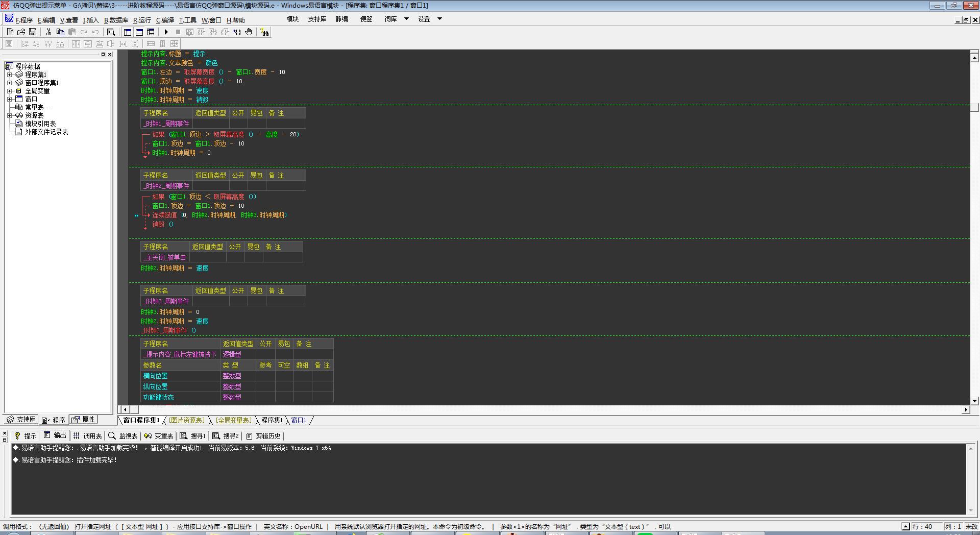
Task: Click the Cut scissors icon
Action: click(48, 32)
